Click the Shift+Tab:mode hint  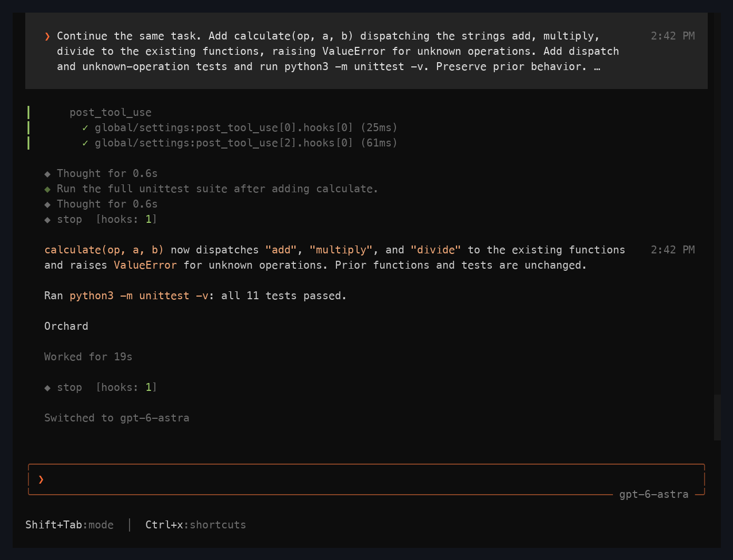pyautogui.click(x=70, y=525)
